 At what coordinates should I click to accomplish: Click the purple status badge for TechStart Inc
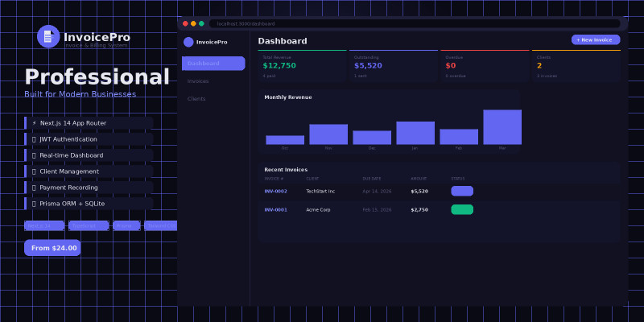tap(462, 191)
